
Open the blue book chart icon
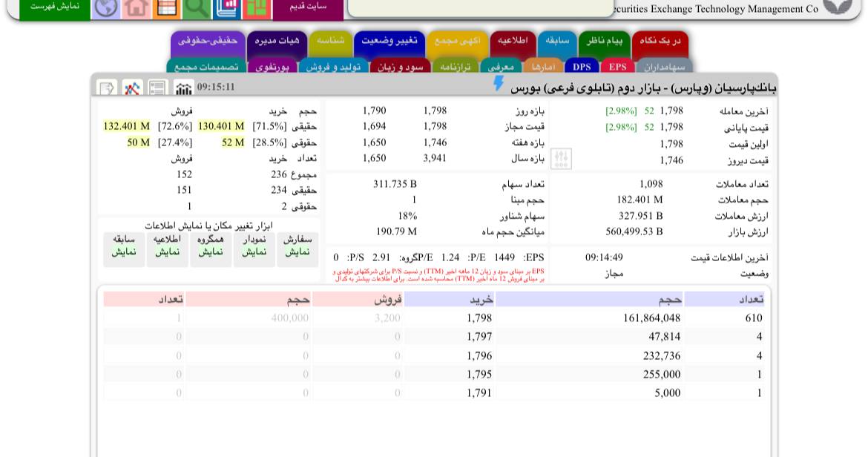click(226, 7)
